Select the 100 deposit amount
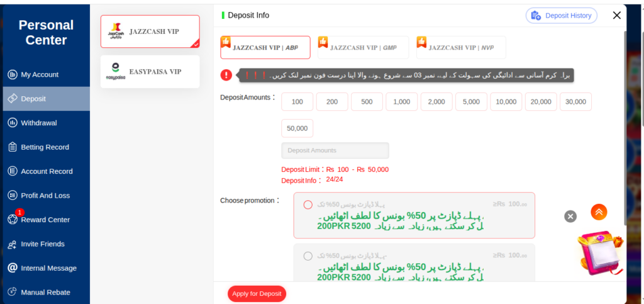Viewport: 644px width, 304px height. pyautogui.click(x=297, y=102)
